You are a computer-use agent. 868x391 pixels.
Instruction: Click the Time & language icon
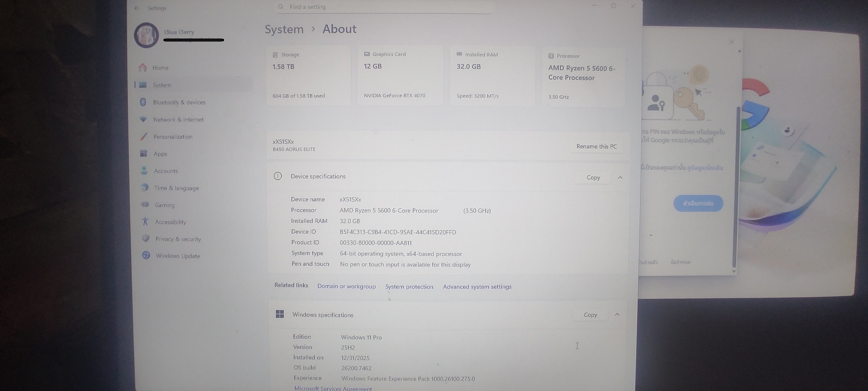point(145,188)
